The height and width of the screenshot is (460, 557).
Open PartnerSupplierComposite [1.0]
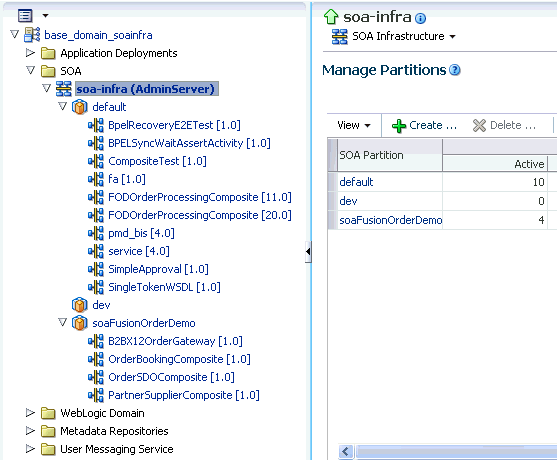pos(184,395)
